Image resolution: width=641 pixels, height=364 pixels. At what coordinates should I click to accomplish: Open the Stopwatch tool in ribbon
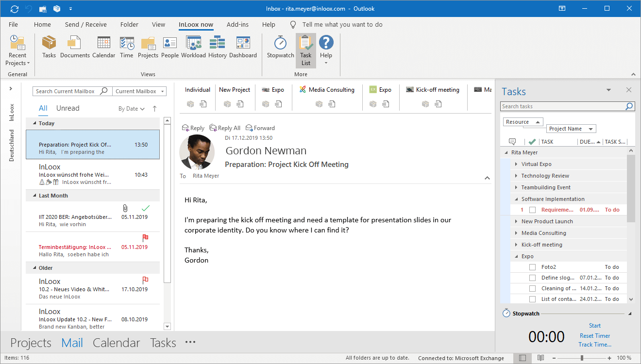click(280, 48)
